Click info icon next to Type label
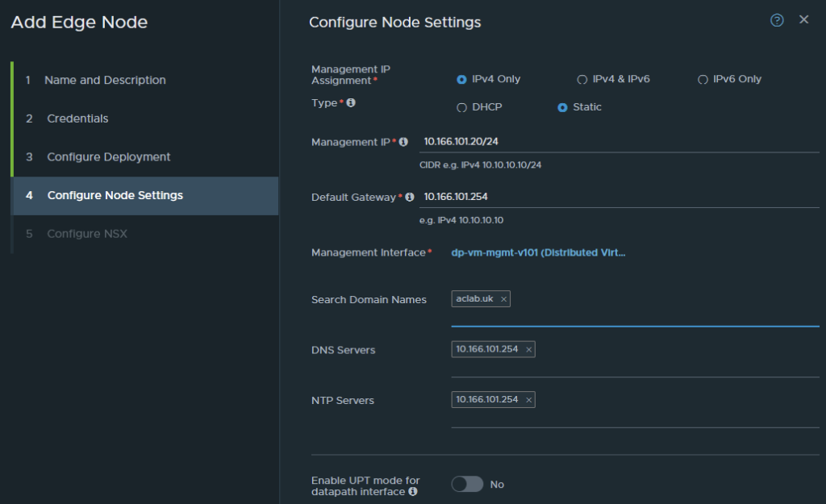The image size is (826, 504). click(x=351, y=103)
